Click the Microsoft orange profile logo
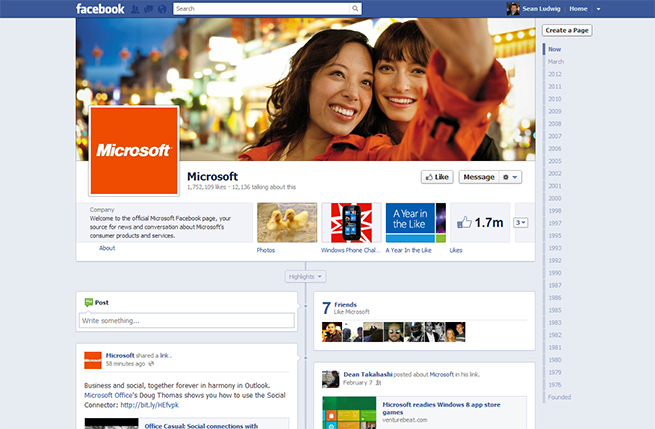The height and width of the screenshot is (429, 655). tap(134, 151)
